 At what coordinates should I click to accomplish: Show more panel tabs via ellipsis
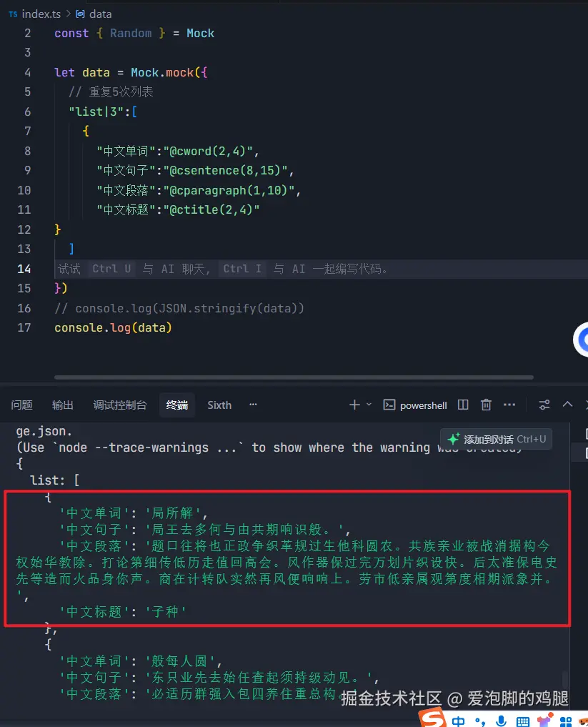tap(253, 405)
